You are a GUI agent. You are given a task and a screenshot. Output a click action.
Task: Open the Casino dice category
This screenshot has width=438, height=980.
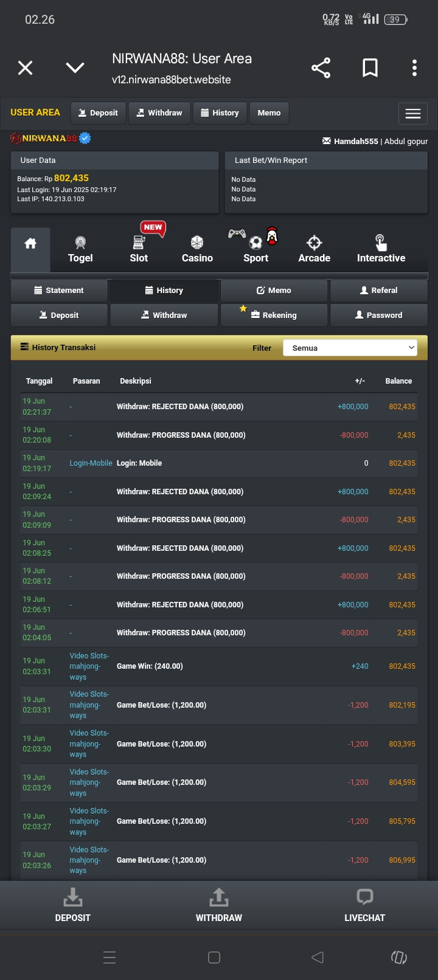coord(197,249)
